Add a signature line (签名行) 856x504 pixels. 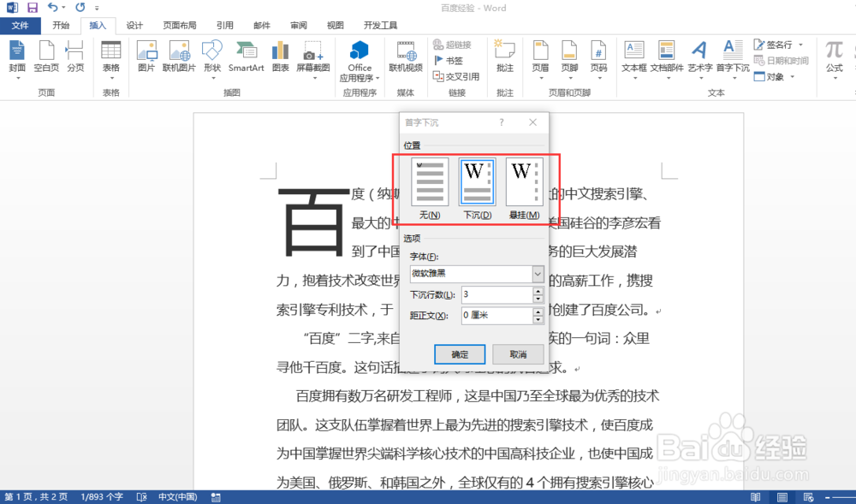778,44
